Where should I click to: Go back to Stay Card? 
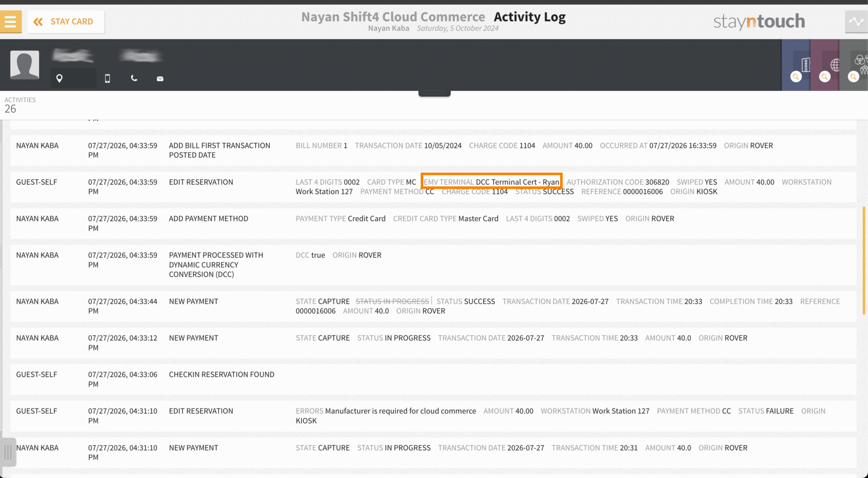click(66, 22)
